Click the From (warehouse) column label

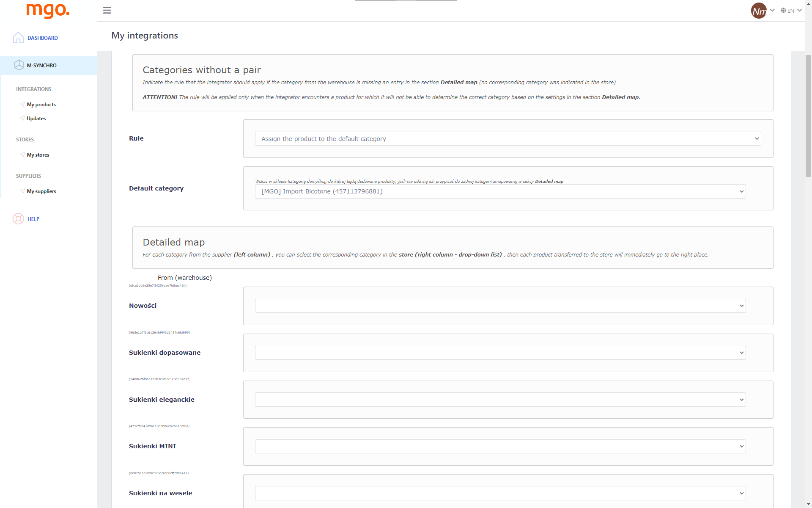click(185, 278)
